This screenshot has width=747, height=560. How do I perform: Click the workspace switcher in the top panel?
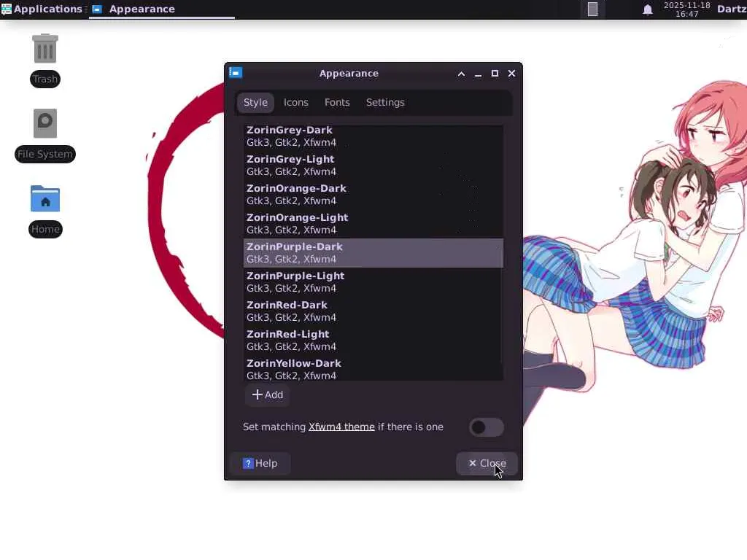coord(592,9)
